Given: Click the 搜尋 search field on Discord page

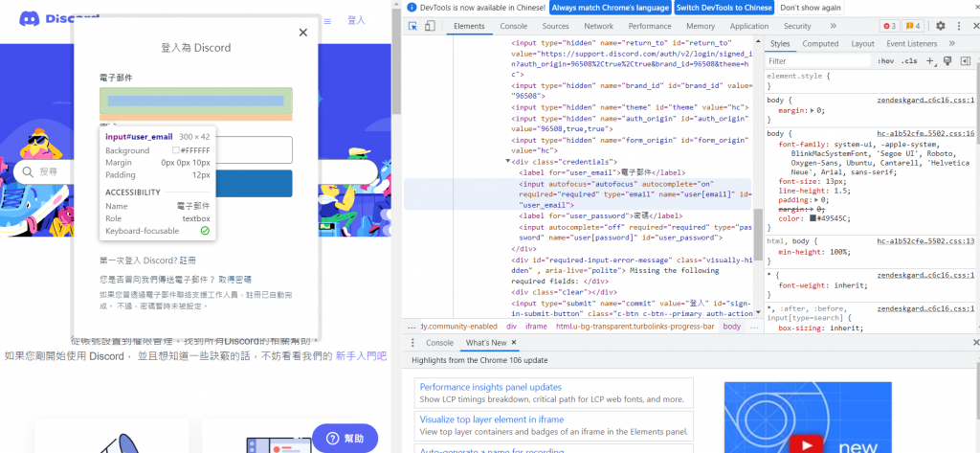Looking at the screenshot, I should pos(195,171).
